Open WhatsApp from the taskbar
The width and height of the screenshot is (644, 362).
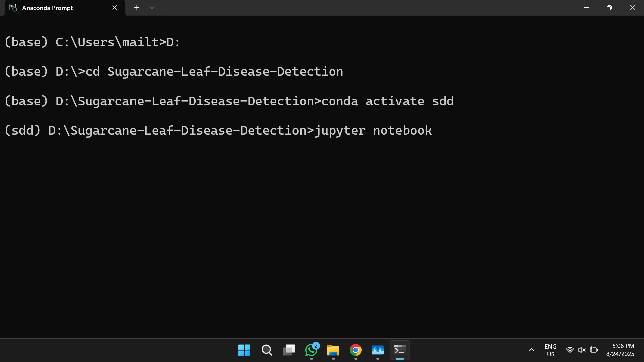311,350
